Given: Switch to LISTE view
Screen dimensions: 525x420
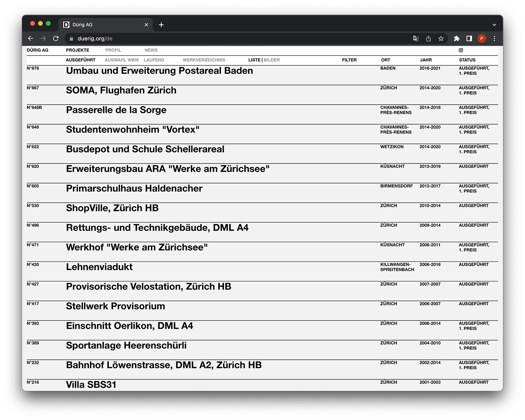Looking at the screenshot, I should pos(254,60).
